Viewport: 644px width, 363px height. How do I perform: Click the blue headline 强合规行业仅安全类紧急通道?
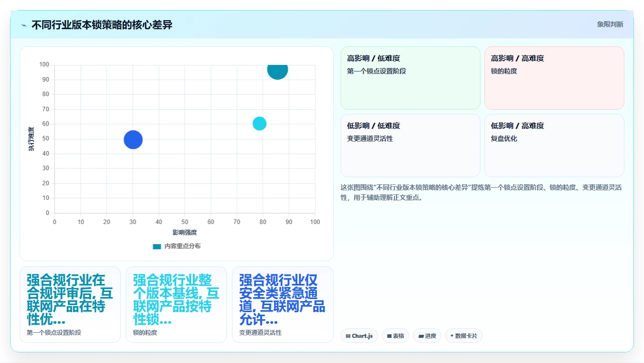click(282, 300)
